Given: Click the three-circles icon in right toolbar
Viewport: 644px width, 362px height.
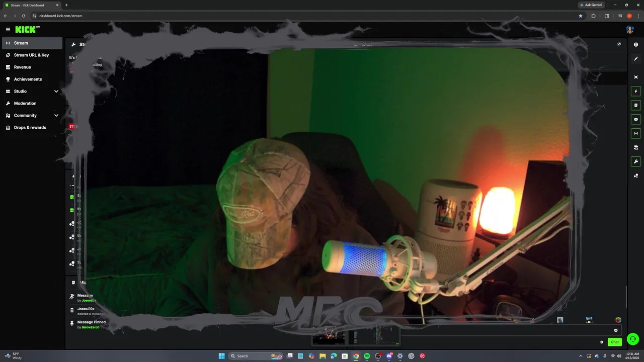Looking at the screenshot, I should click(636, 176).
